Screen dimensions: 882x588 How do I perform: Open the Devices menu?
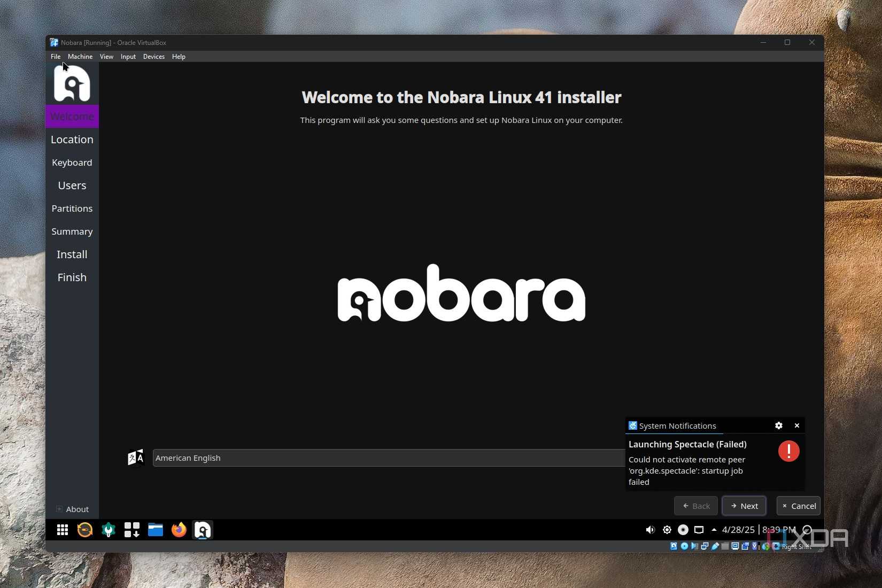click(154, 57)
